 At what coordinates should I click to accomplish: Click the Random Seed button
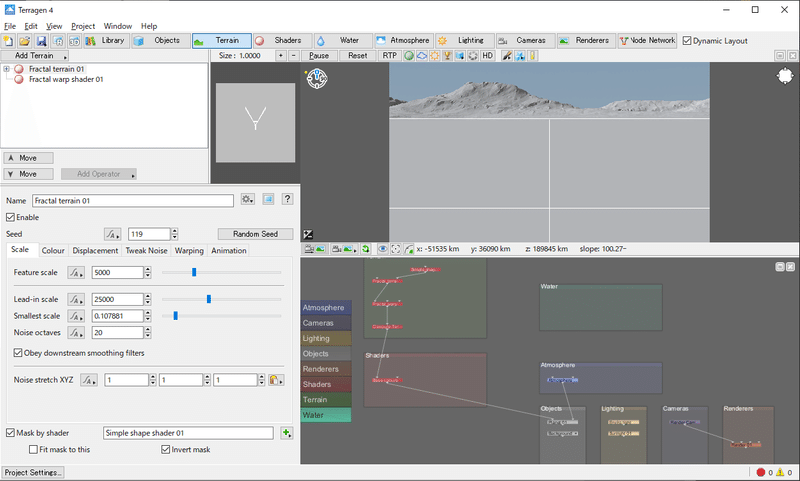pyautogui.click(x=255, y=234)
